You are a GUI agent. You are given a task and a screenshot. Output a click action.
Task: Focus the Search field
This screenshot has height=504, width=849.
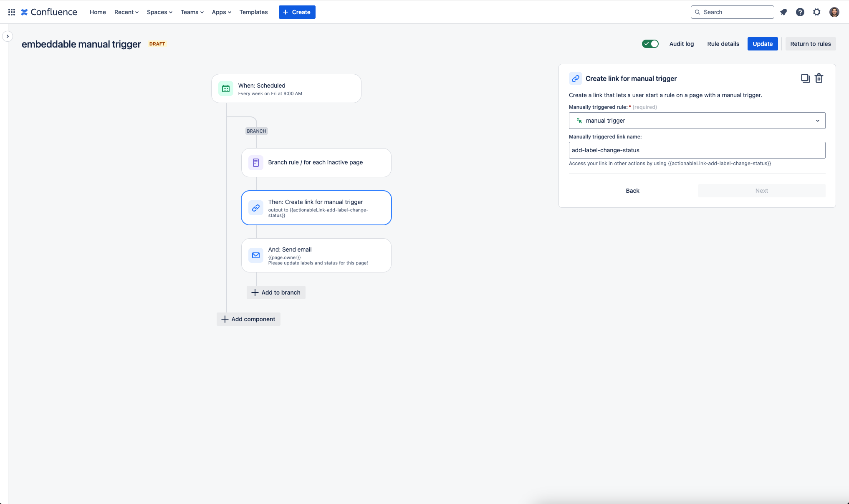point(733,12)
